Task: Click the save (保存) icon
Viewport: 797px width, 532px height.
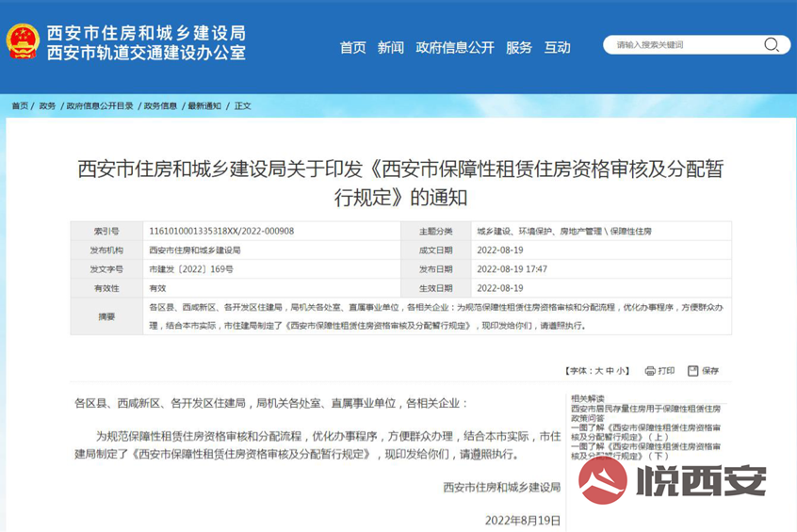Action: (x=692, y=371)
